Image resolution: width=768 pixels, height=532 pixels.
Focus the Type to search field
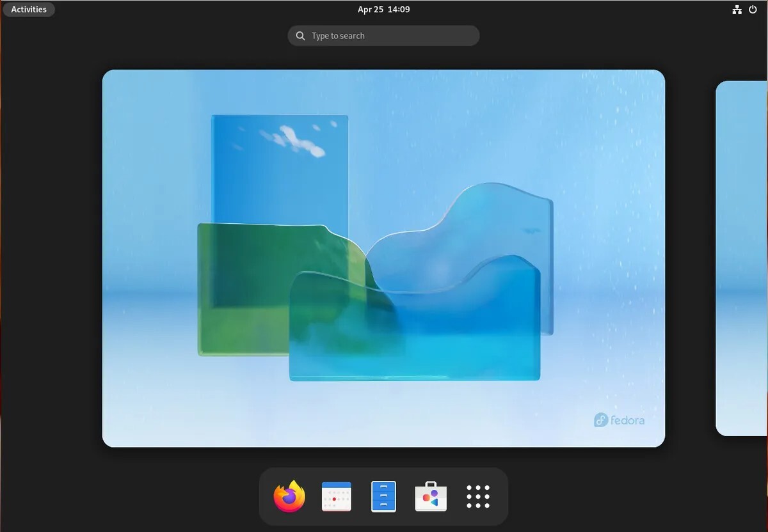383,36
